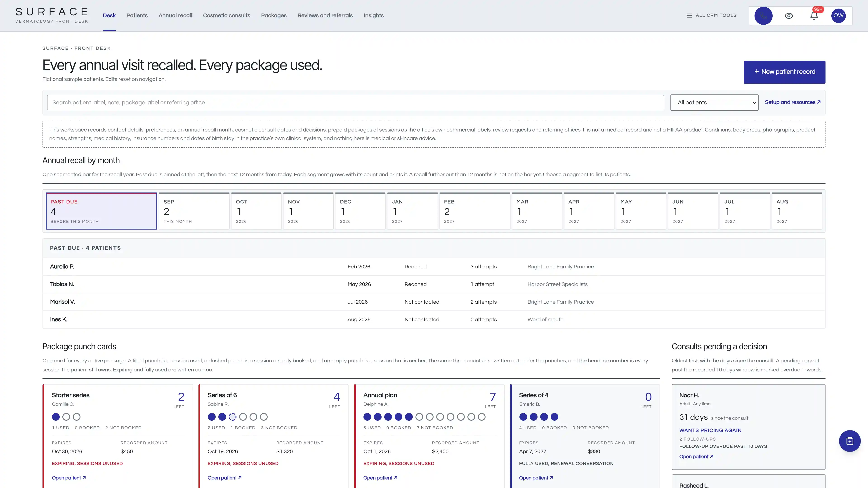Click the floating clipboard button

click(849, 441)
